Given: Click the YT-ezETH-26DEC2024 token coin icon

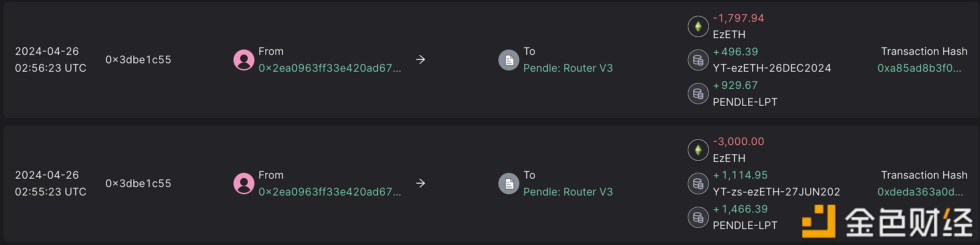Looking at the screenshot, I should 698,60.
